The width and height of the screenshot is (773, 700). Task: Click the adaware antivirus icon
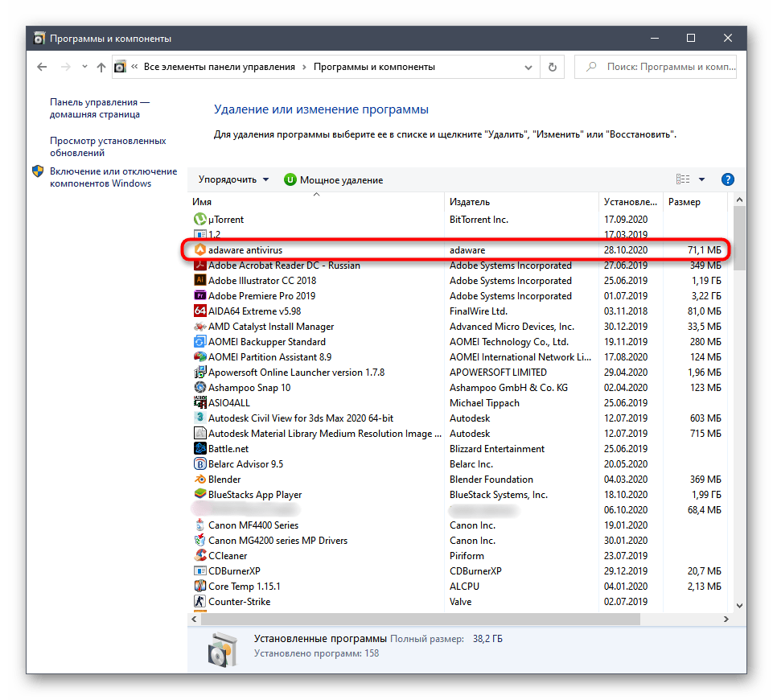click(x=199, y=250)
